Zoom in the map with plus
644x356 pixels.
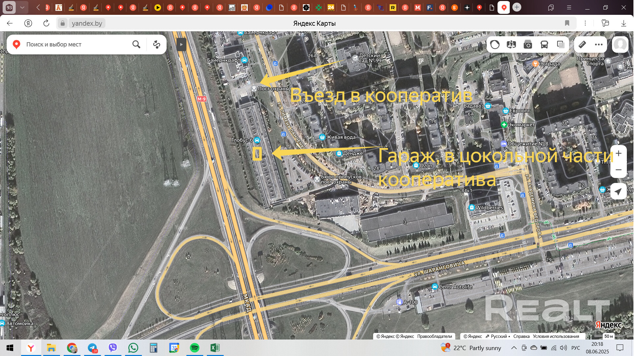[619, 153]
